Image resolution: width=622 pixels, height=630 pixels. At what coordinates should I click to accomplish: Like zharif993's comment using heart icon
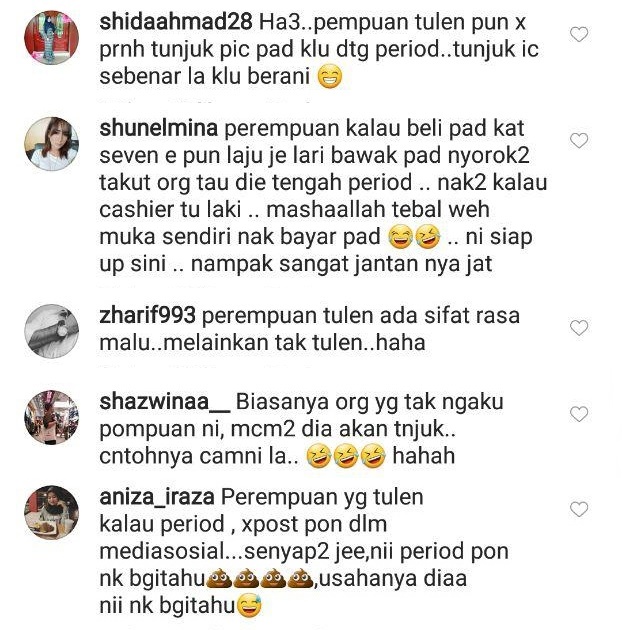pos(579,328)
